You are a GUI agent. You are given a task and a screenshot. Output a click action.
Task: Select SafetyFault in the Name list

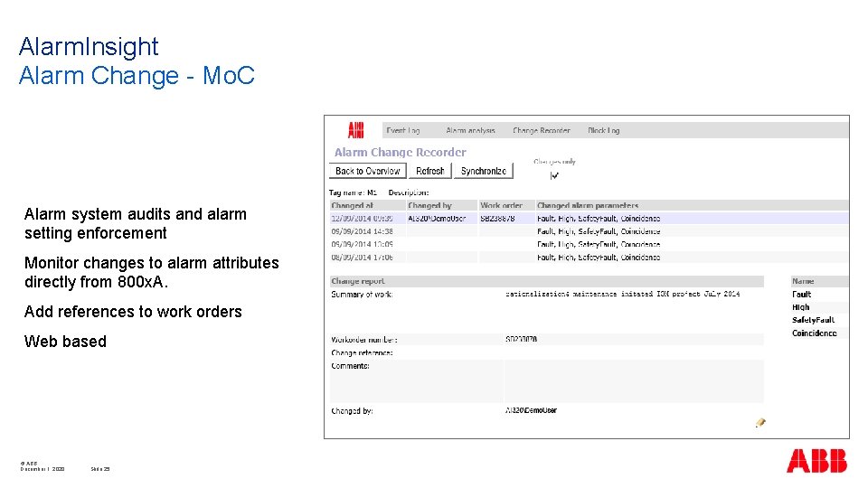(x=813, y=320)
